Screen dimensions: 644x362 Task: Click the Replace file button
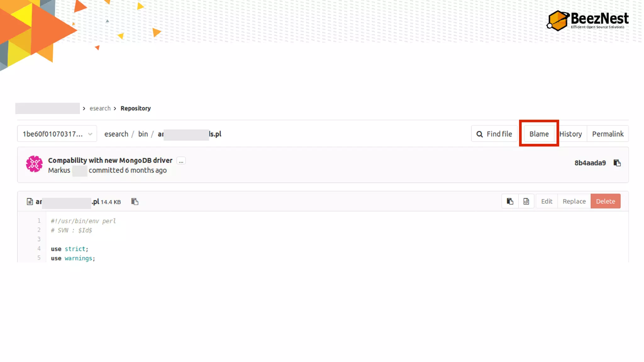coord(574,201)
